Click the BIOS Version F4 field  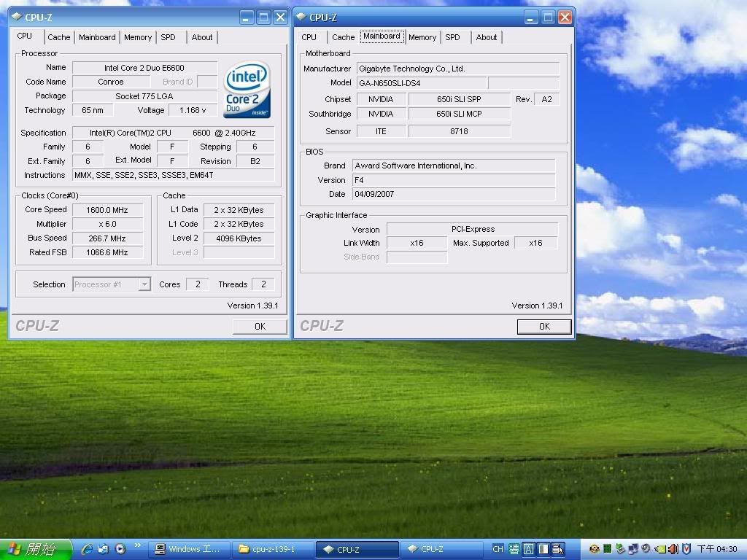454,180
